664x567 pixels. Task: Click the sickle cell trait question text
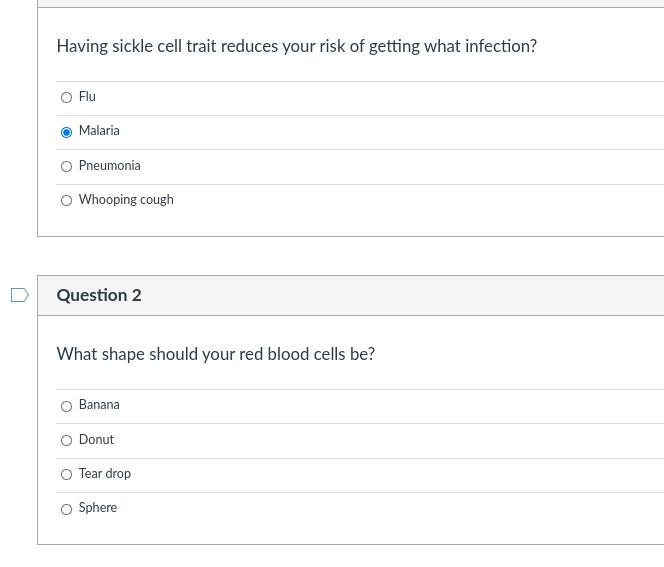pyautogui.click(x=296, y=46)
